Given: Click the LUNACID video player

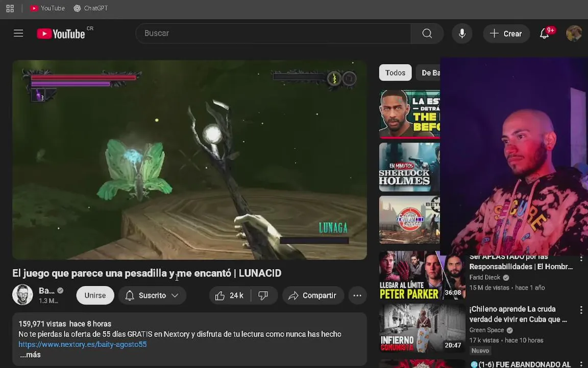Looking at the screenshot, I should pos(189,159).
